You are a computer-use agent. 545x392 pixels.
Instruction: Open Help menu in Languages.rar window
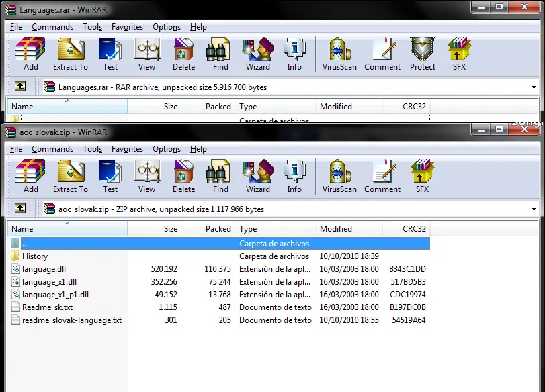(x=198, y=27)
